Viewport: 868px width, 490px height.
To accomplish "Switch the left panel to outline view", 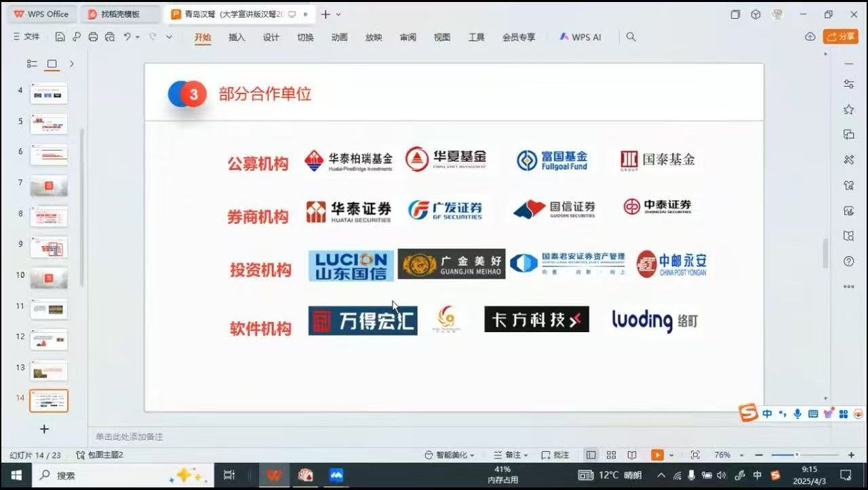I will (32, 64).
